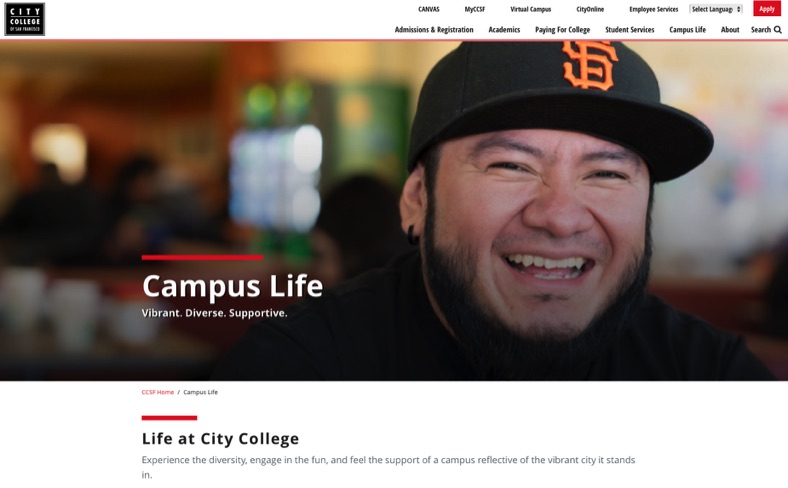This screenshot has height=488, width=788.
Task: Open the About menu
Action: pos(730,30)
